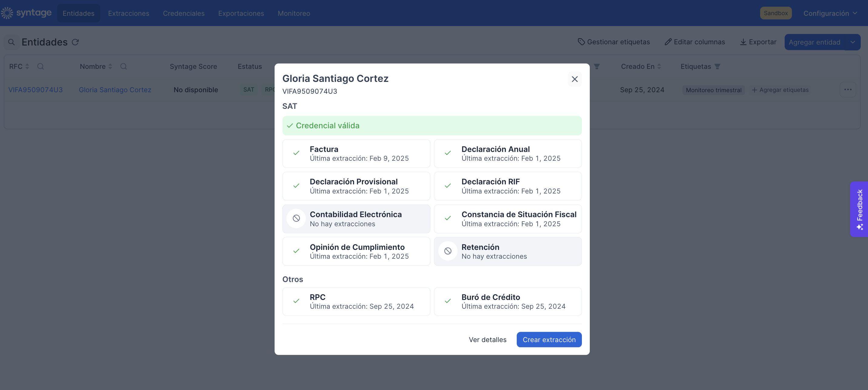Screen dimensions: 868x390
Task: Open the Extracciones navigation tab
Action: (x=129, y=13)
